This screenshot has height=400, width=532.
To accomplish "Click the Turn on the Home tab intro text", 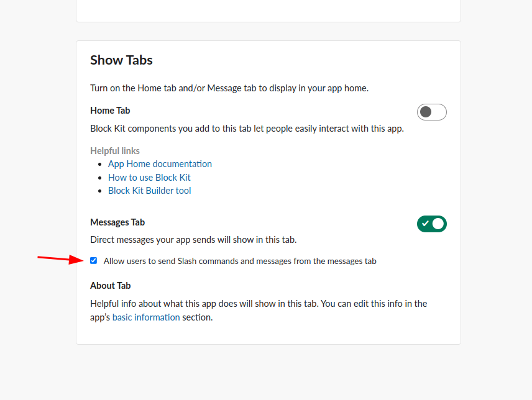I will click(x=229, y=88).
